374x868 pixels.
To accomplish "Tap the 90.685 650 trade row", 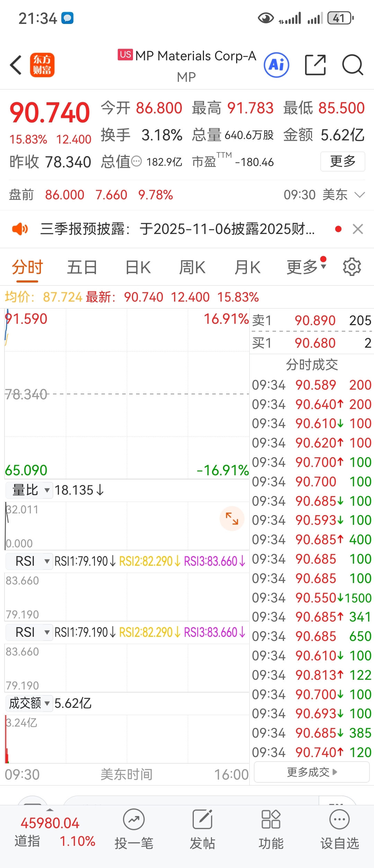I will click(x=312, y=636).
